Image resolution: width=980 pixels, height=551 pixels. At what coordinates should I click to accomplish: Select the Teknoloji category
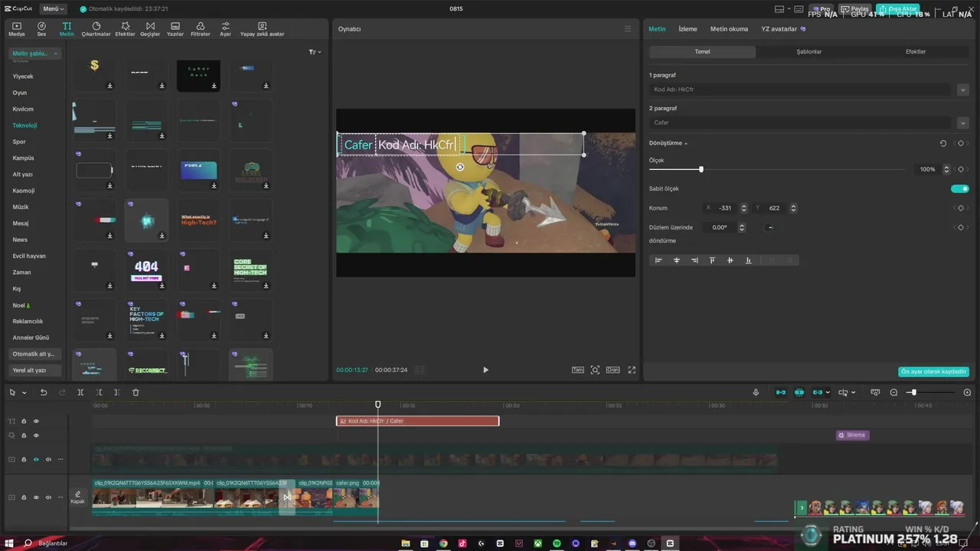click(x=24, y=126)
